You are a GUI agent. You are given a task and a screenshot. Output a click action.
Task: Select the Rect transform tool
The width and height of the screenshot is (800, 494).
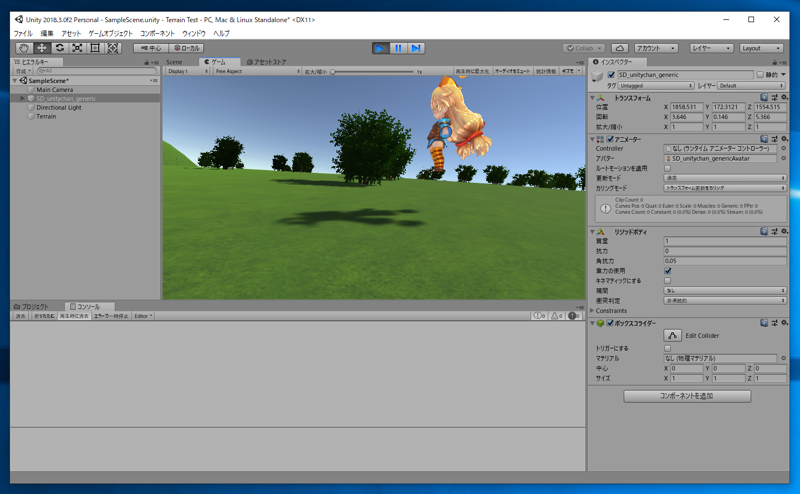(95, 48)
